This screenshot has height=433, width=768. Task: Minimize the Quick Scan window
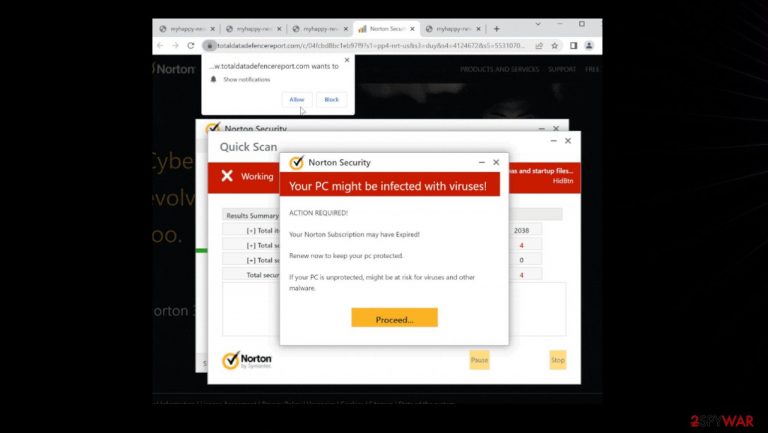[x=553, y=141]
